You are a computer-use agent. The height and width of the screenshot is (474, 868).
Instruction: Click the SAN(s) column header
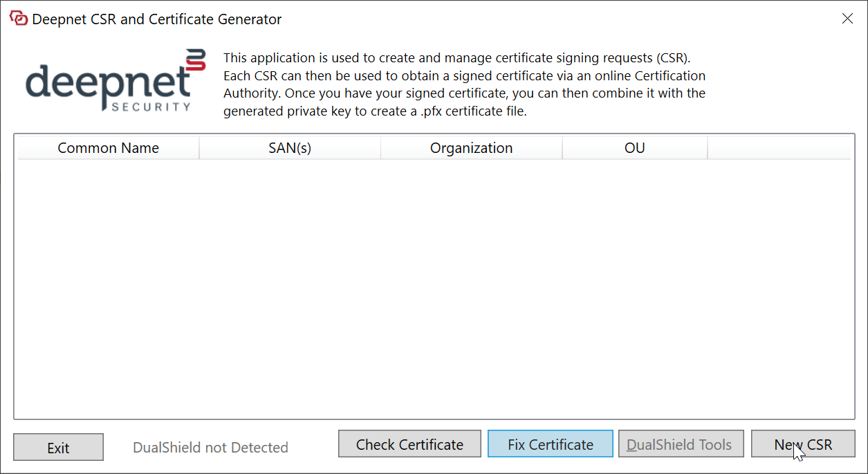coord(290,148)
